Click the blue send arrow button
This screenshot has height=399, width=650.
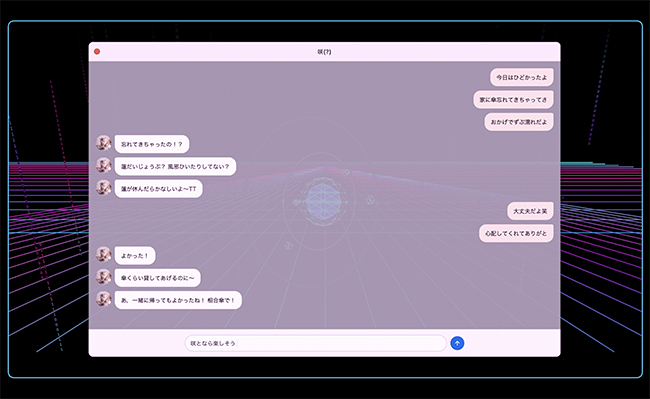457,343
